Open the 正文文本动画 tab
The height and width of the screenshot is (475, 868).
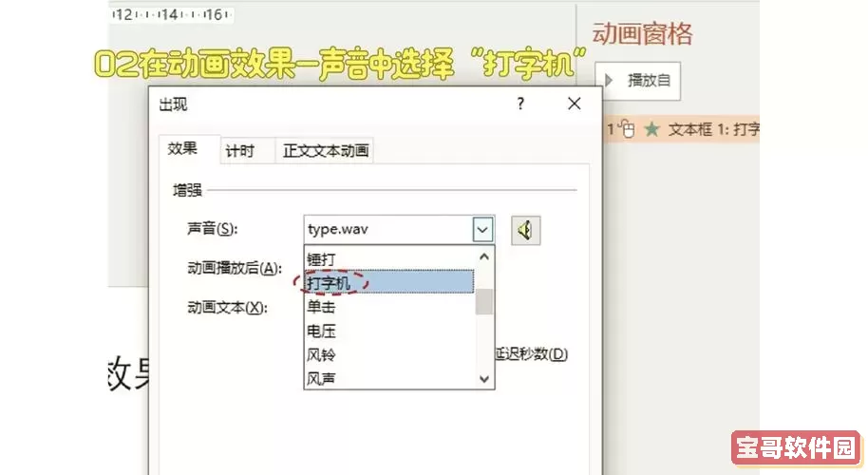(326, 151)
